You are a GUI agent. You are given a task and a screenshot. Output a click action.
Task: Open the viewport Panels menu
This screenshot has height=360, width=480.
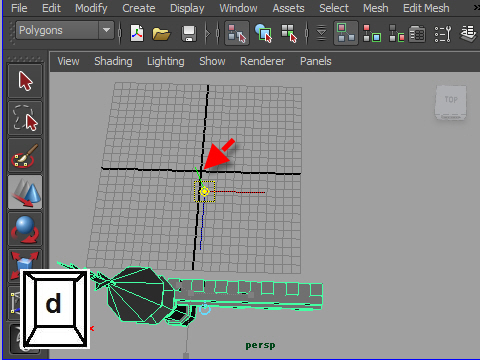tap(316, 61)
